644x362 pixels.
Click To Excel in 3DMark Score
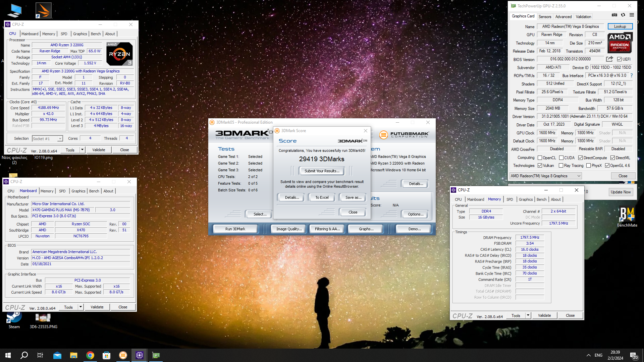coord(322,197)
